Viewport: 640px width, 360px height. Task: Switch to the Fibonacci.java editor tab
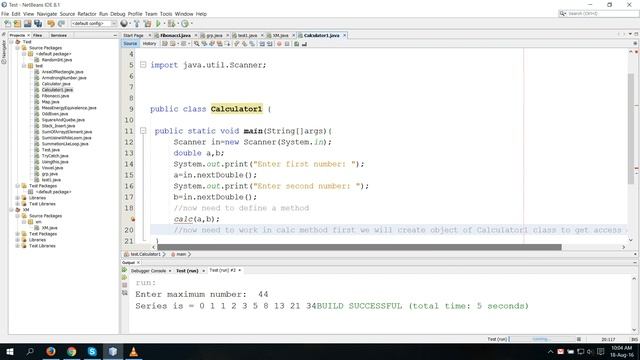pyautogui.click(x=175, y=36)
